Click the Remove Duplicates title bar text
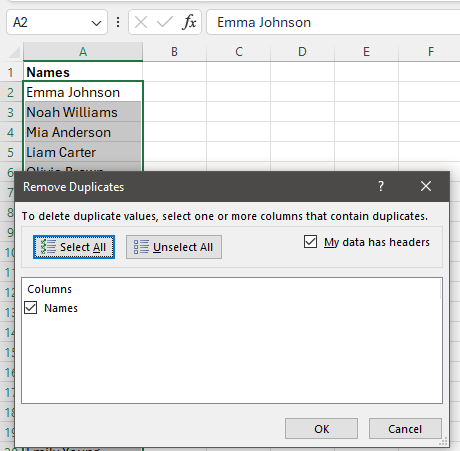 [x=73, y=187]
